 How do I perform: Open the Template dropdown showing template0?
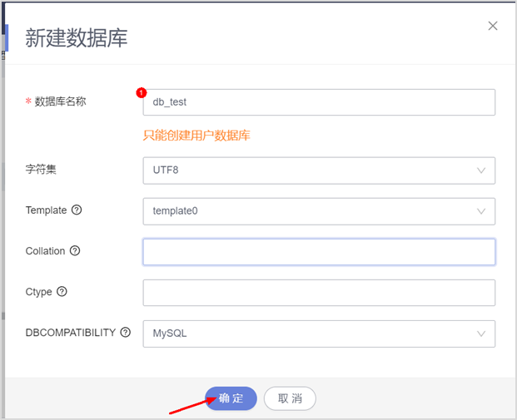tap(308, 211)
